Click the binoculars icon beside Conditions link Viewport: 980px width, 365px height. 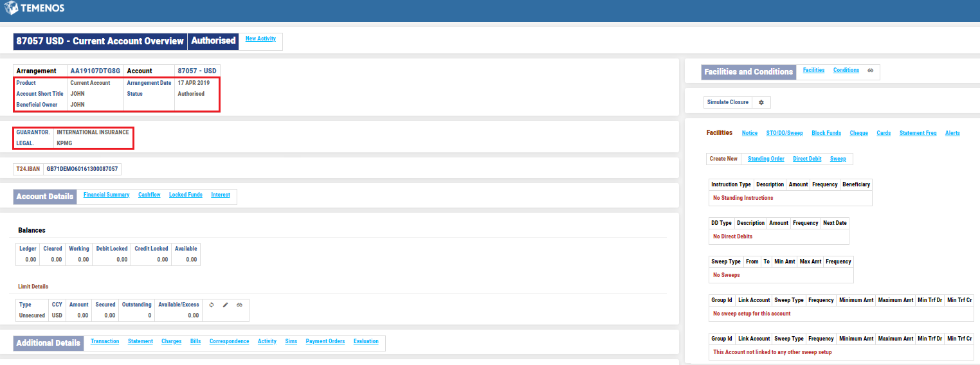[870, 70]
